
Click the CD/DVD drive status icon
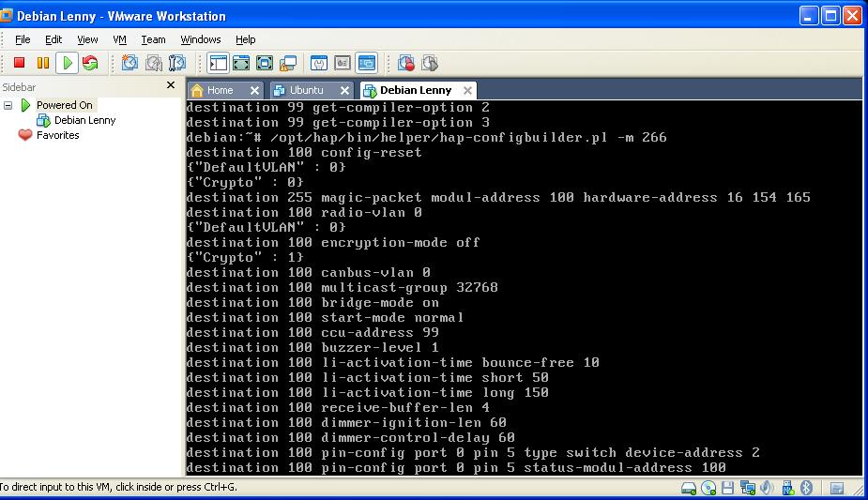pyautogui.click(x=708, y=488)
